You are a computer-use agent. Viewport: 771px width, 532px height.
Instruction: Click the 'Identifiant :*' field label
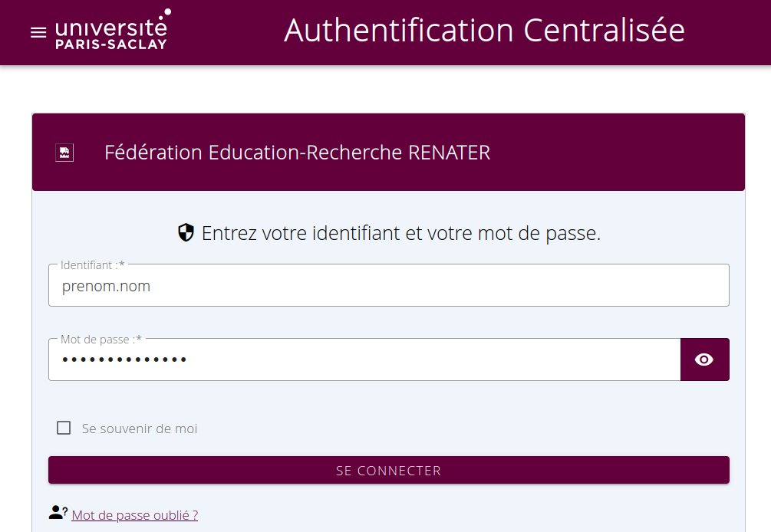pos(92,264)
